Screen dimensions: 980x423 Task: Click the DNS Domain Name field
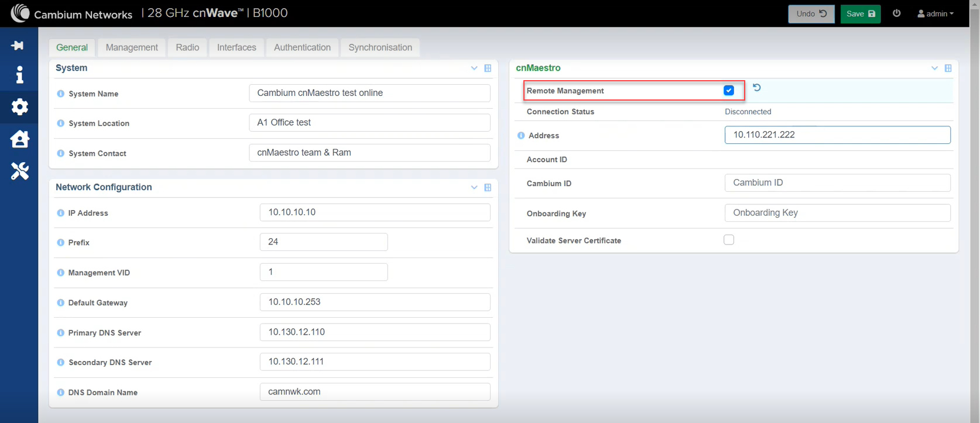(375, 392)
